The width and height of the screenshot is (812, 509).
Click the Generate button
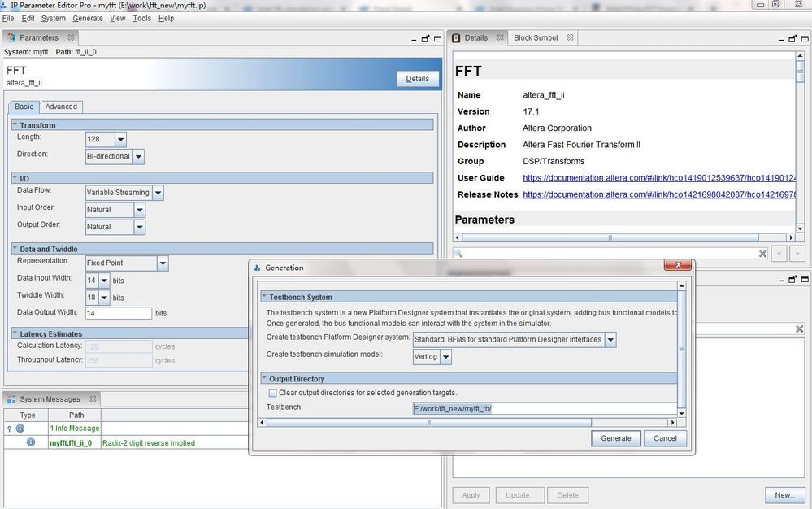click(x=616, y=438)
